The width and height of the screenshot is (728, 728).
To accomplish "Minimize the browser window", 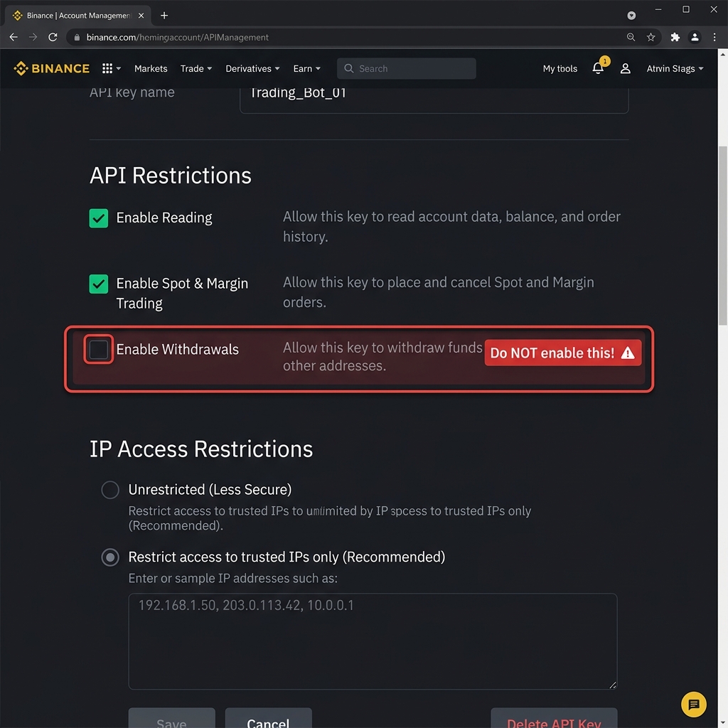I will pyautogui.click(x=658, y=9).
